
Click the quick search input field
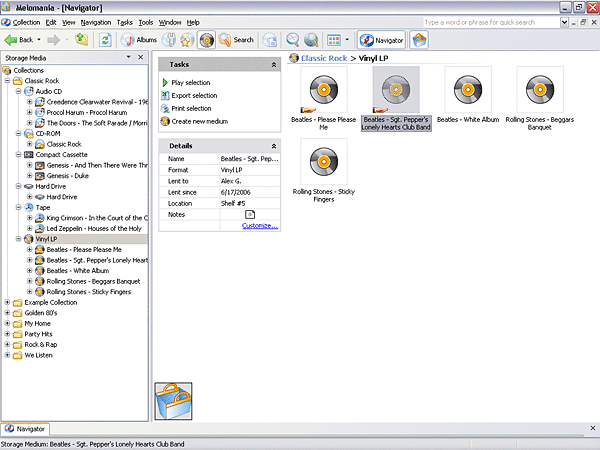491,23
